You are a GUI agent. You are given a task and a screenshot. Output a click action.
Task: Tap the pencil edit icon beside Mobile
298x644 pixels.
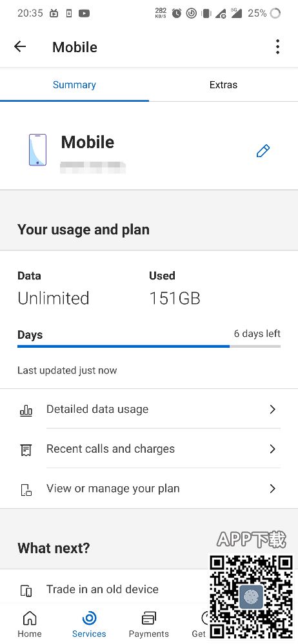click(x=263, y=151)
